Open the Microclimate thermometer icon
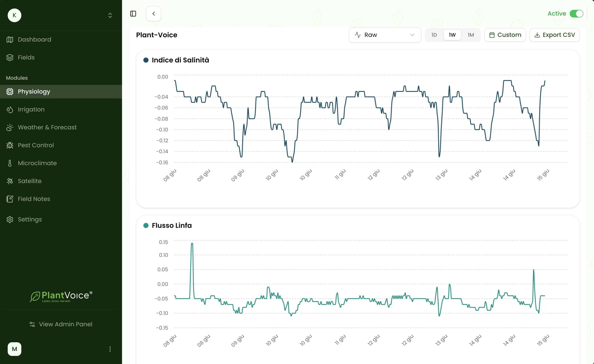This screenshot has height=364, width=594. pos(10,163)
